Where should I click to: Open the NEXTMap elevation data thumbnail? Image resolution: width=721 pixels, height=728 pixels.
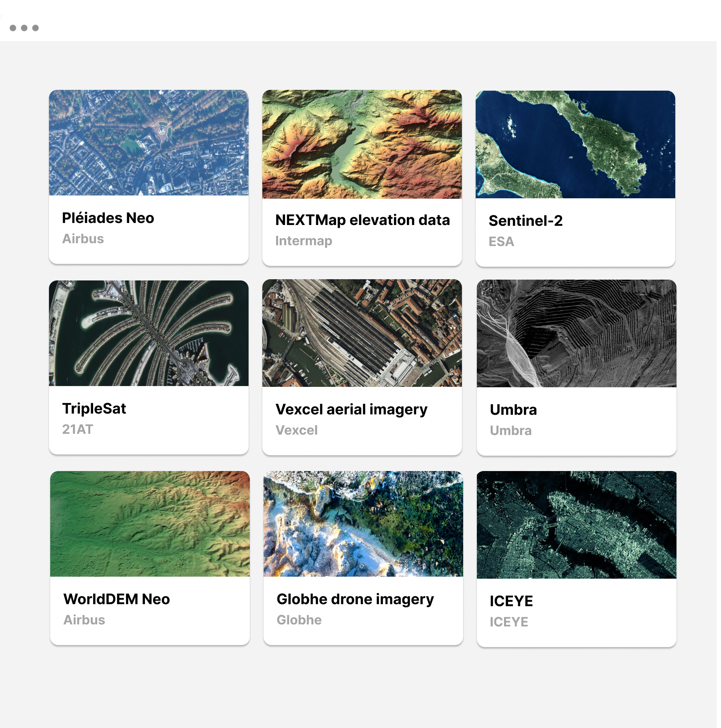[x=362, y=144]
